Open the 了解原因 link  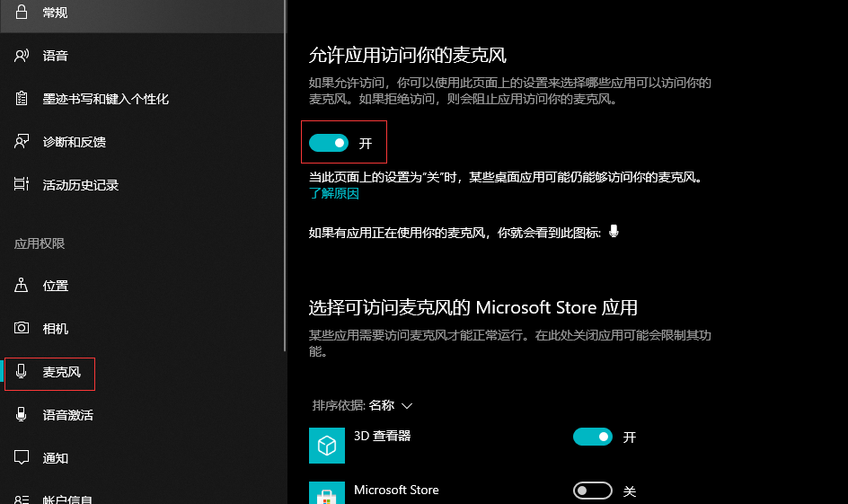click(334, 193)
